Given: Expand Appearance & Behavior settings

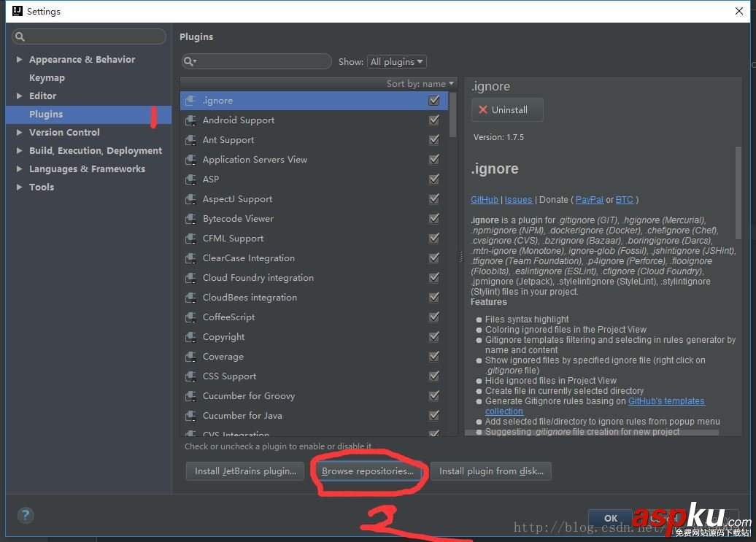Looking at the screenshot, I should click(x=19, y=59).
